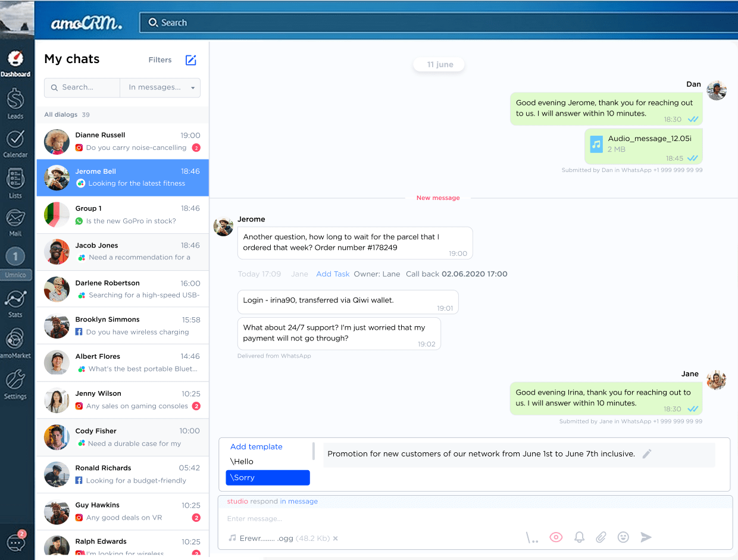Select the Sorry template button

pyautogui.click(x=267, y=477)
